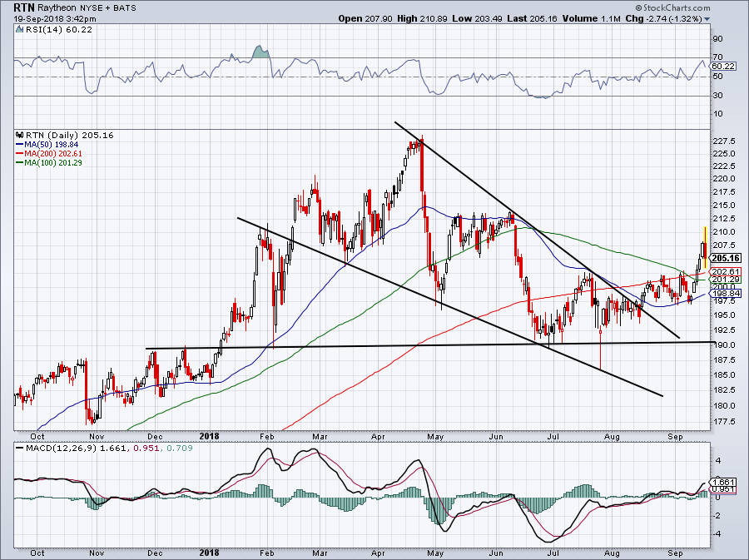This screenshot has width=749, height=560.
Task: Open the dropdown arrow beside Chg value
Action: (707, 19)
